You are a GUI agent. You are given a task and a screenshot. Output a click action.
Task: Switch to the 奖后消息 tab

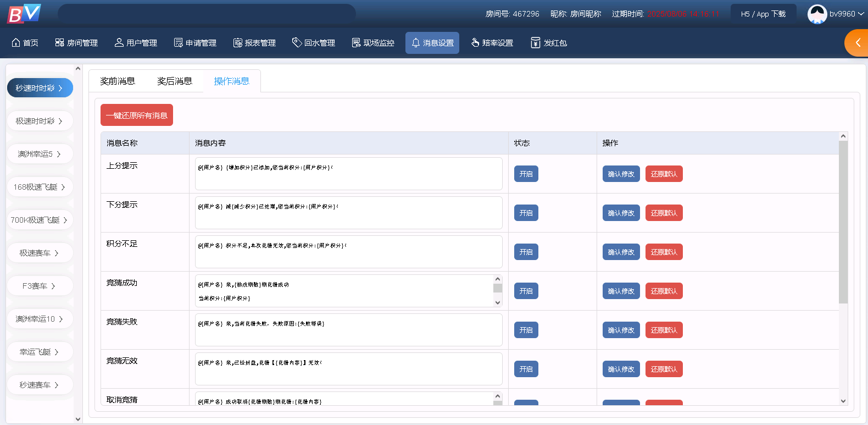point(175,81)
